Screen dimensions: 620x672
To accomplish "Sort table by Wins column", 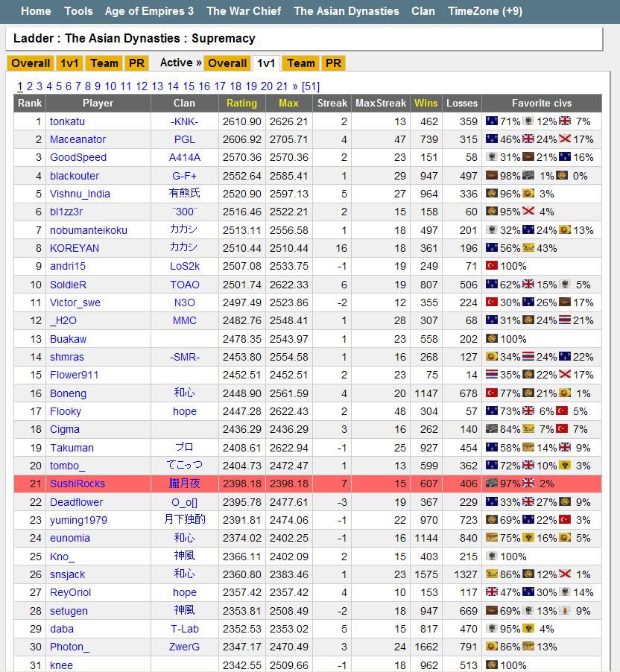I will [426, 104].
